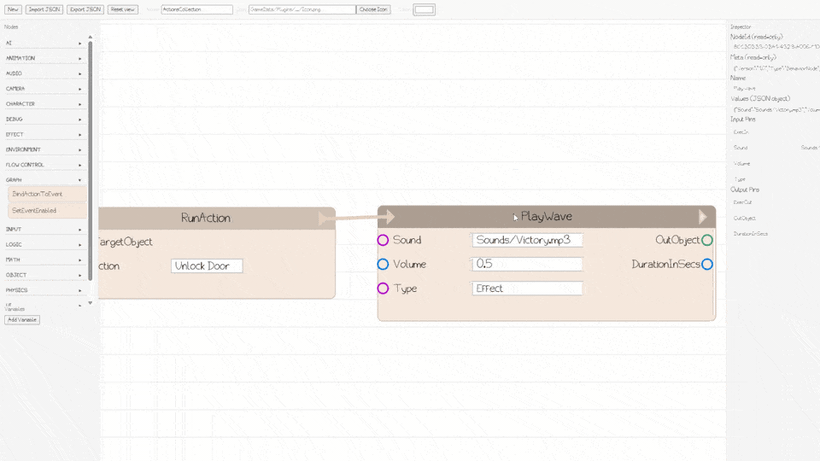Expand the FLOW CONTROL node category
820x461 pixels.
pyautogui.click(x=44, y=164)
